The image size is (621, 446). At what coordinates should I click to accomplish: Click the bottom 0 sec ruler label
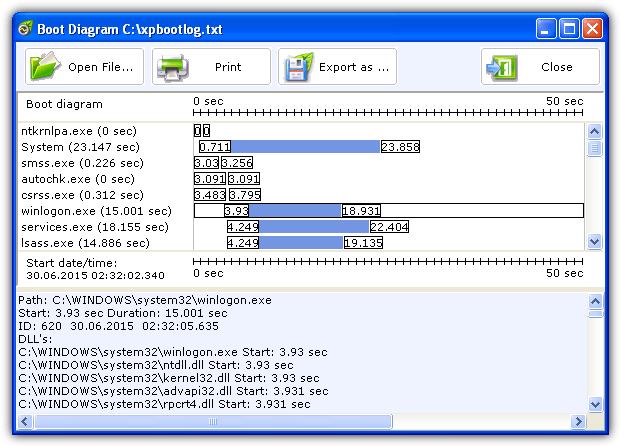click(x=208, y=273)
